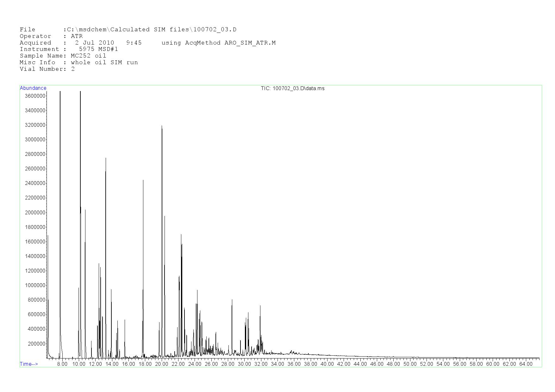Click the Sample Name MC252 oil text
Screen dimensions: 555x392
pos(63,56)
